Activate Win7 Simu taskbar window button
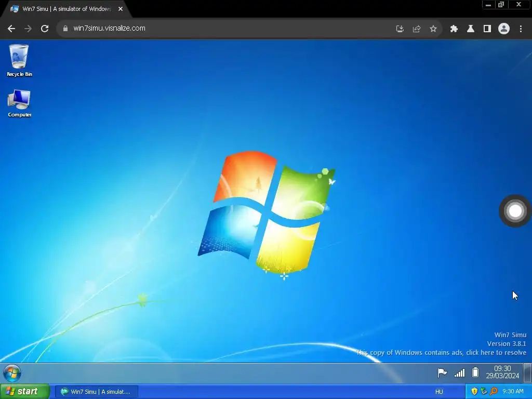Image resolution: width=532 pixels, height=399 pixels. coord(97,392)
